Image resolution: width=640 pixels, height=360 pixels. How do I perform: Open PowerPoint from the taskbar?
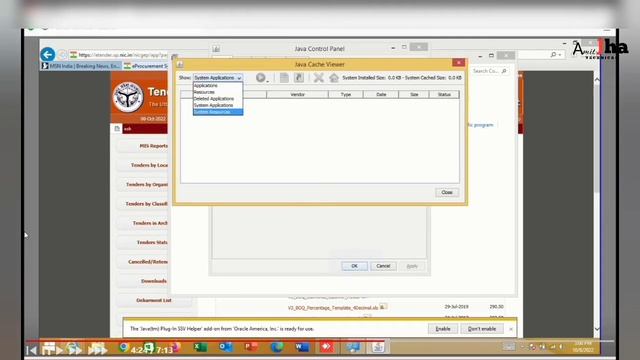pyautogui.click(x=251, y=347)
